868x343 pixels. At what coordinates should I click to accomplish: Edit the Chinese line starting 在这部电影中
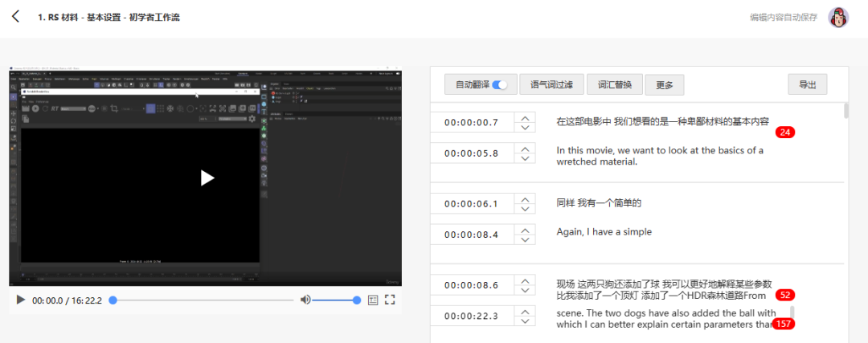point(662,122)
